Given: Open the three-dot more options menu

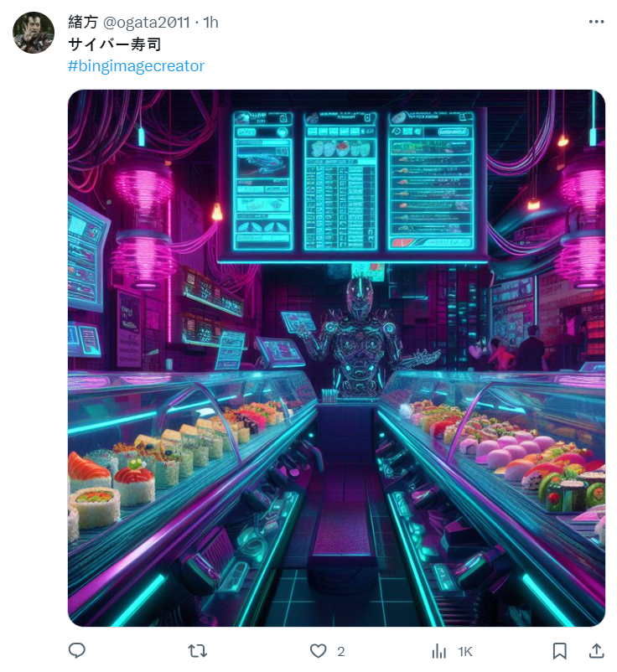Looking at the screenshot, I should click(x=596, y=22).
